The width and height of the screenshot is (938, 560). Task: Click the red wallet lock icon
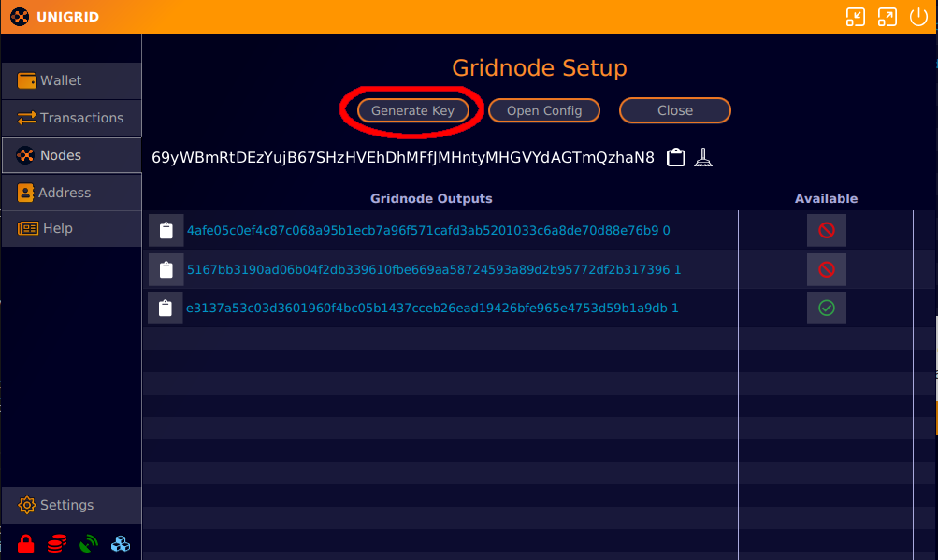(x=26, y=544)
